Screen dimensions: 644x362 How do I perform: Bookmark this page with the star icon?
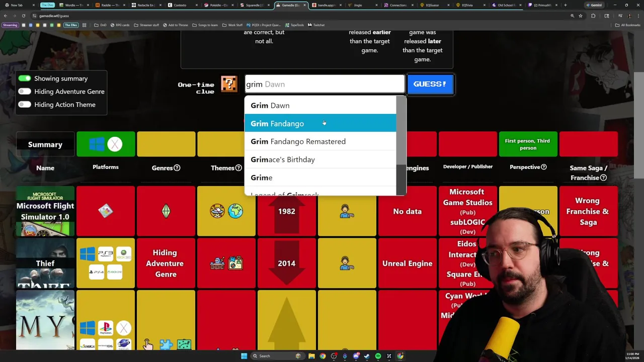[580, 16]
